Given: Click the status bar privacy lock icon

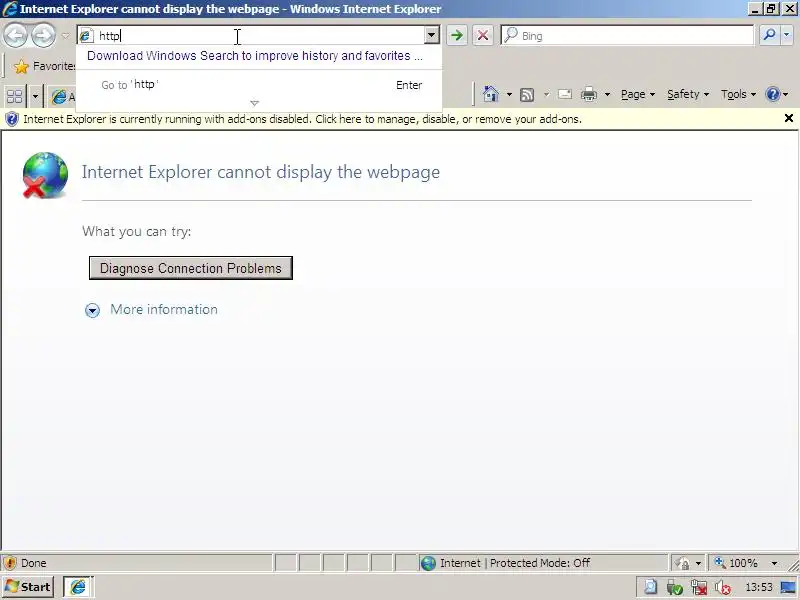Looking at the screenshot, I should 682,563.
